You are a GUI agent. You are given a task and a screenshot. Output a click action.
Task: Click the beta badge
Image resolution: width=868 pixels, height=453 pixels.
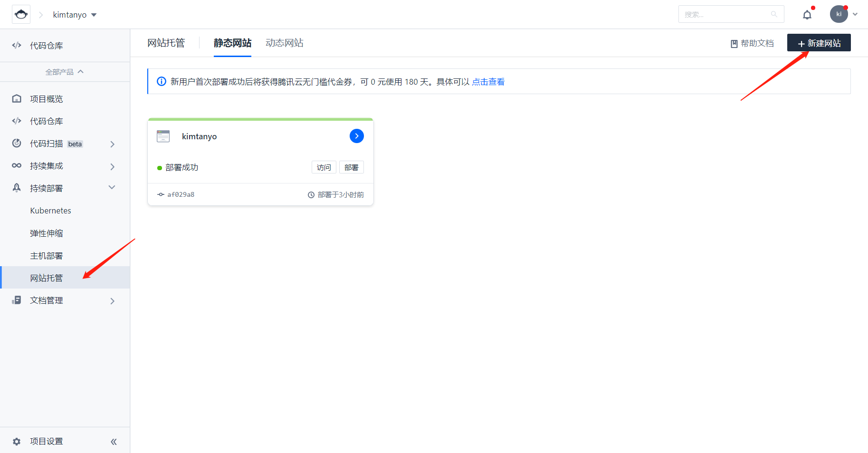(x=75, y=144)
